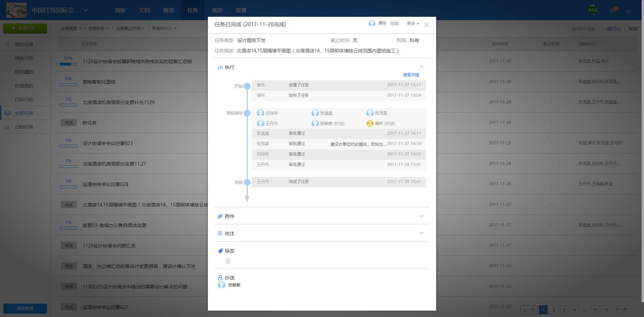The image size is (644, 317).
Task: Click the 抄送 person icon in the dialog
Action: [x=220, y=277]
